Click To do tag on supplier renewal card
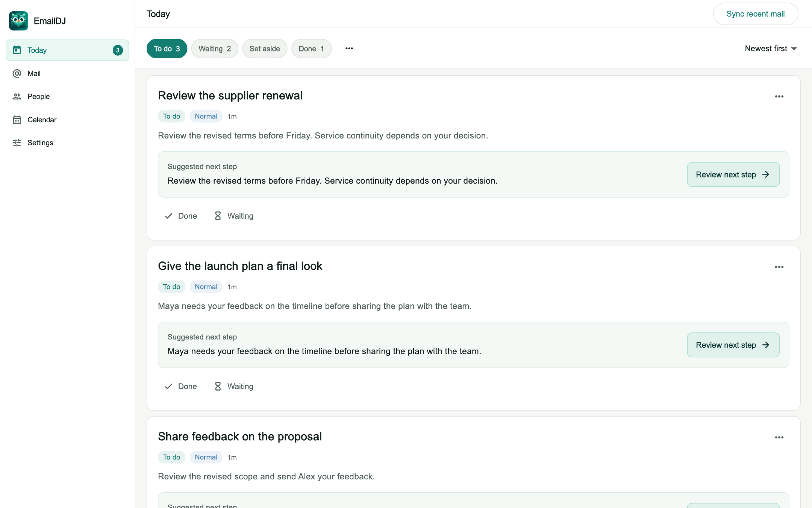Viewport: 812px width, 508px height. (x=171, y=116)
